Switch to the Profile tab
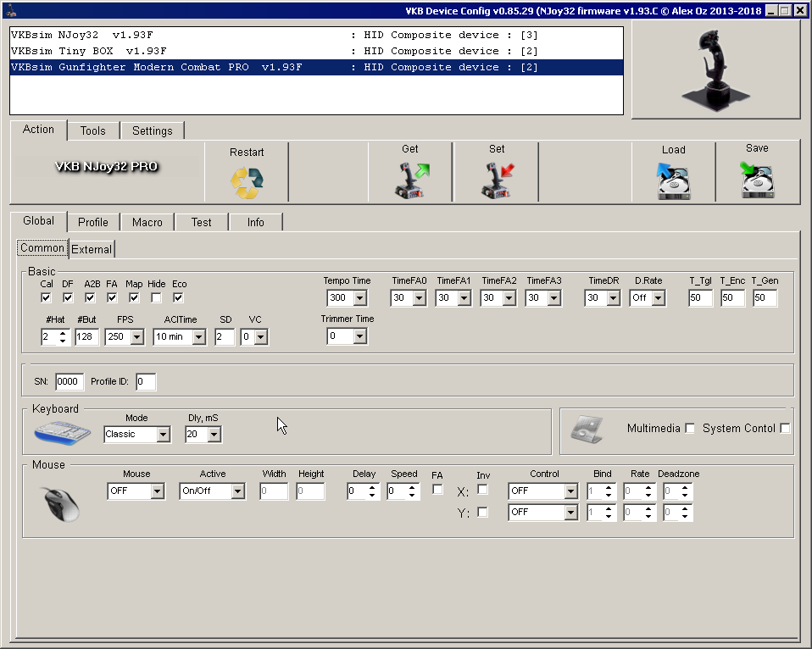This screenshot has height=649, width=812. 93,222
